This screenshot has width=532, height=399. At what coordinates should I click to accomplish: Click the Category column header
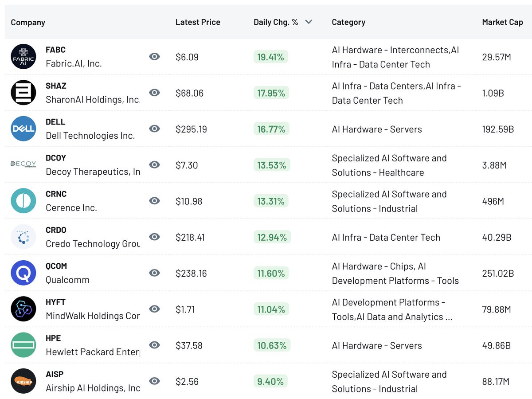pyautogui.click(x=348, y=22)
